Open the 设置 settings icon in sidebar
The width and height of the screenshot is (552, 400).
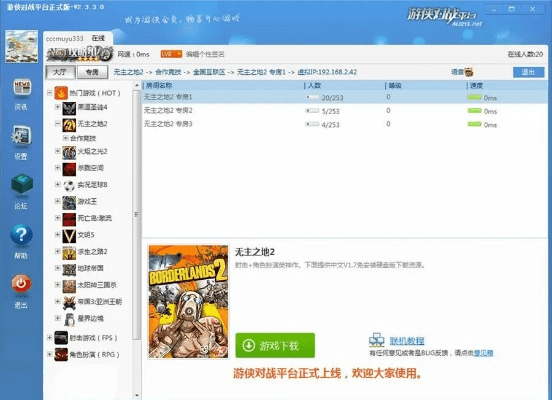[21, 136]
